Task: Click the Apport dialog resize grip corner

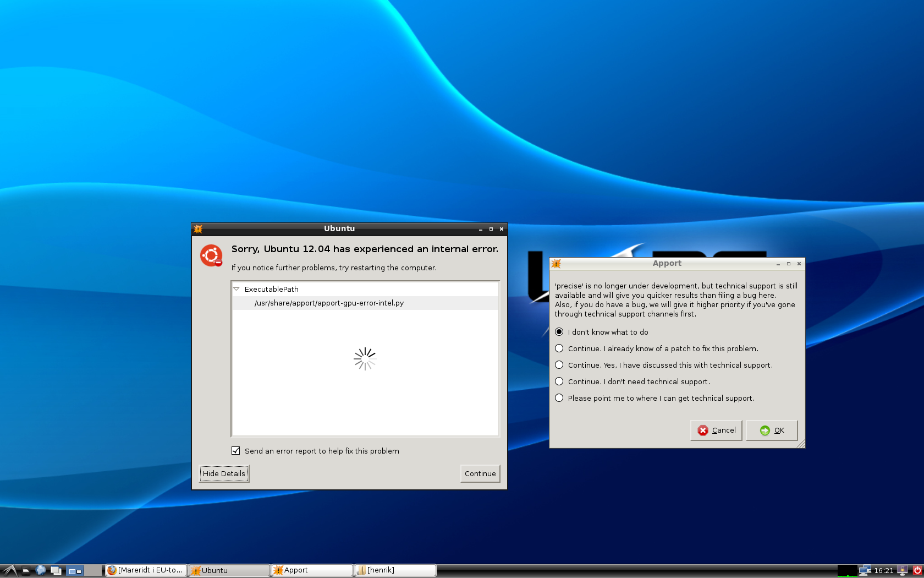Action: click(x=801, y=444)
